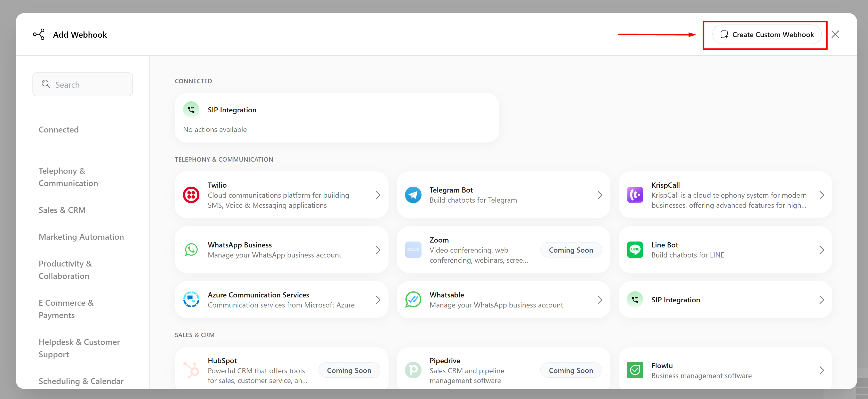This screenshot has height=399, width=868.
Task: Switch to the Sales & CRM category
Action: 62,210
